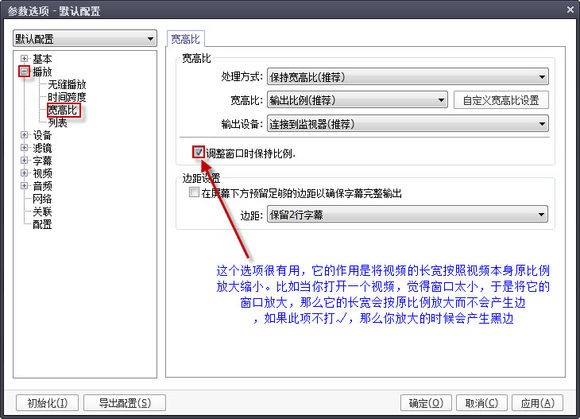
Task: Expand the 音频 tree node
Action: pyautogui.click(x=24, y=185)
